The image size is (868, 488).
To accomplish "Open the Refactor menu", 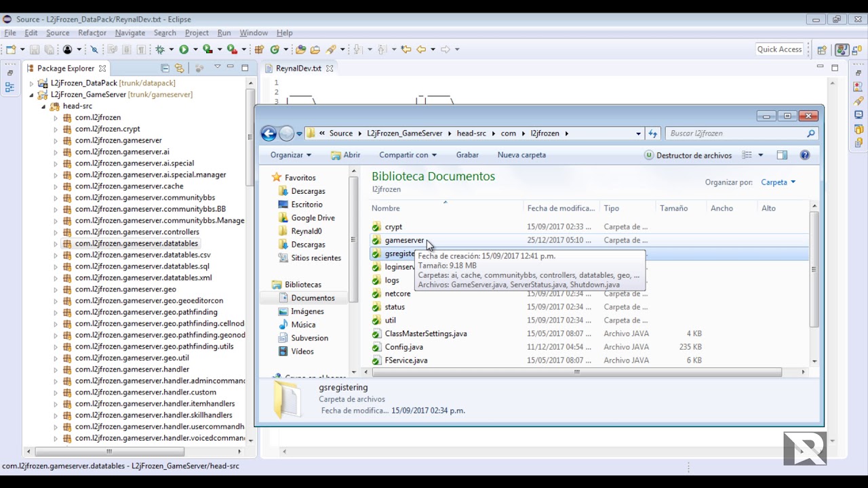I will tap(92, 33).
